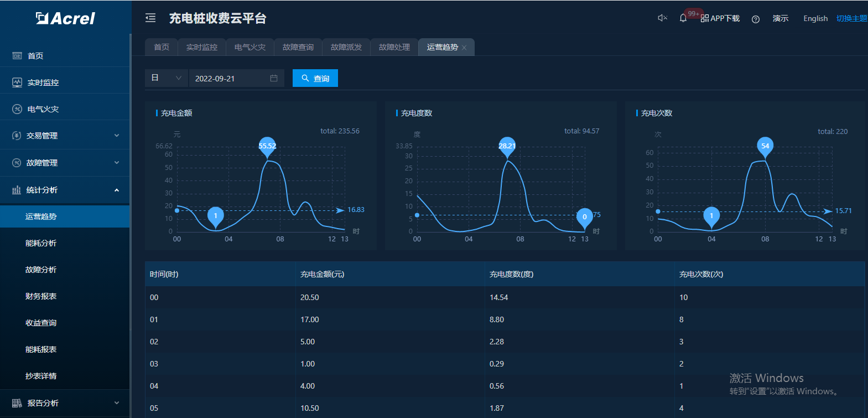Switch language to English
868x418 pixels.
coord(815,18)
